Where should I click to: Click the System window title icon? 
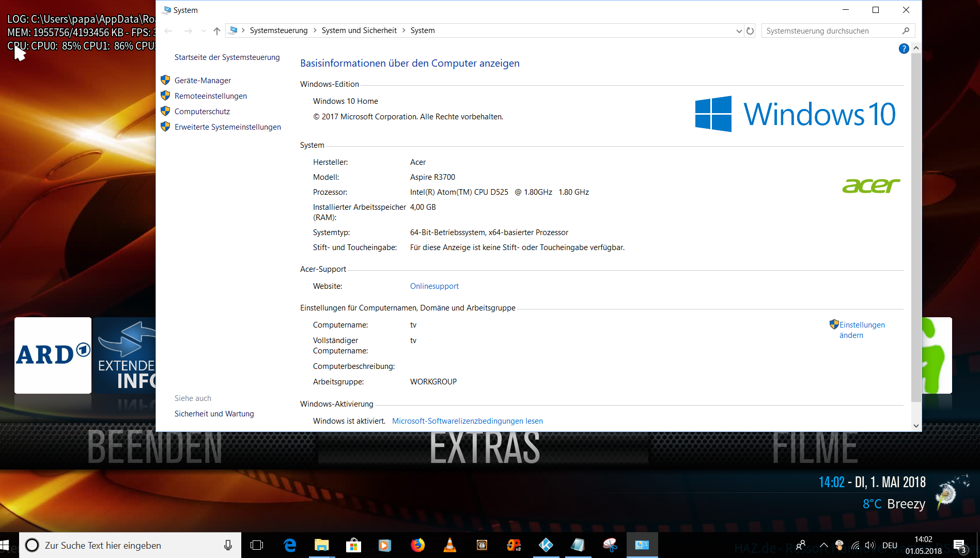167,10
